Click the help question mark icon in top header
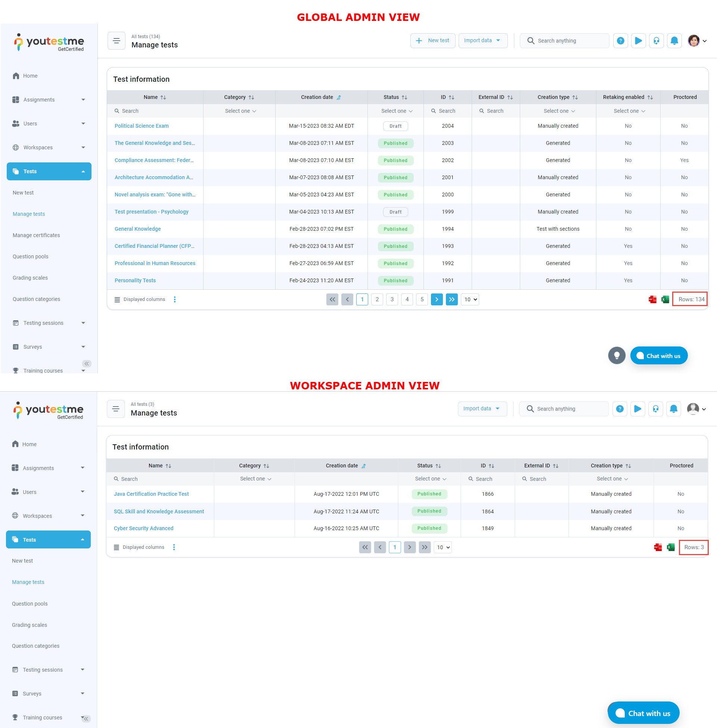 tap(620, 41)
